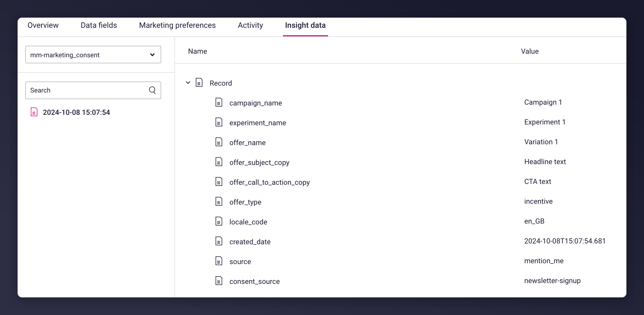Open the Overview tab

click(x=43, y=25)
